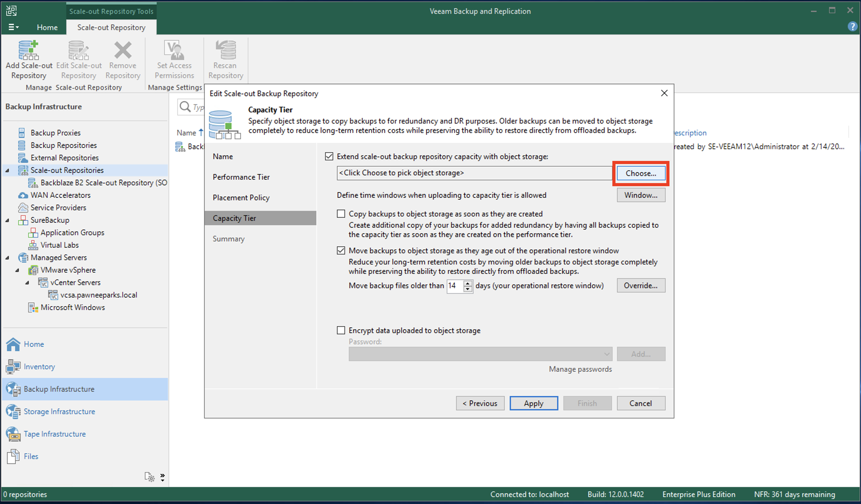
Task: Select Backup Proxies in the tree
Action: click(x=55, y=133)
